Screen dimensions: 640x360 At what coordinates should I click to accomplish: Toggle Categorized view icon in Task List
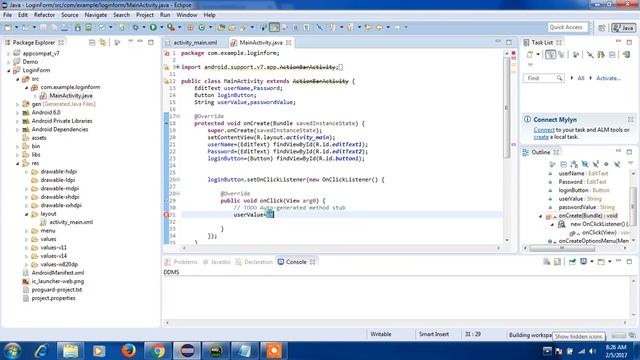coord(550,54)
